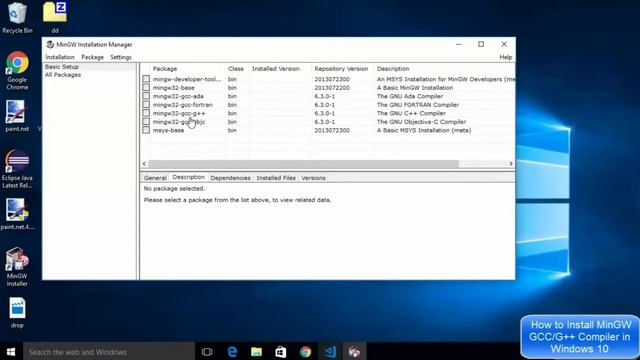
Task: Open the Help menu
Action: (x=505, y=57)
